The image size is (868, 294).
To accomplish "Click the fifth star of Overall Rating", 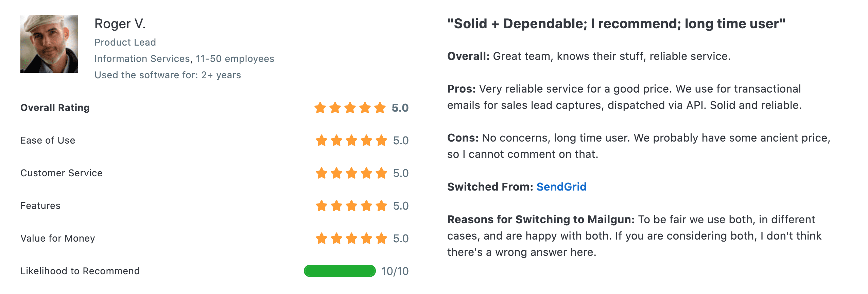I will 380,108.
